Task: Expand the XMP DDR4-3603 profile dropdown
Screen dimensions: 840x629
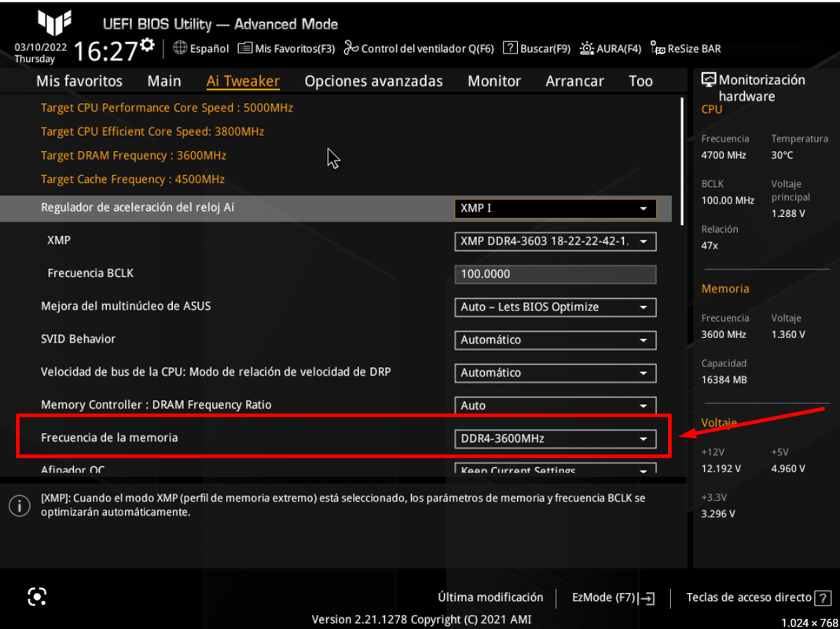Action: pyautogui.click(x=555, y=241)
